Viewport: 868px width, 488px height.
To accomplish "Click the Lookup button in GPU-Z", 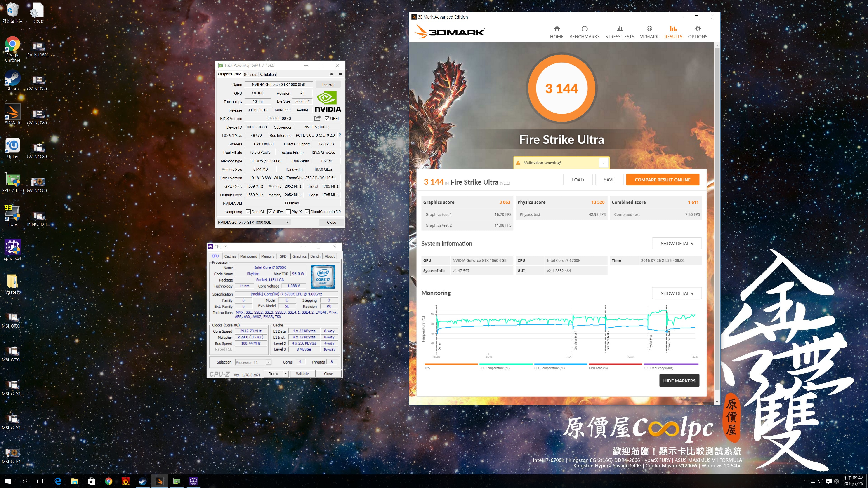I will (328, 84).
